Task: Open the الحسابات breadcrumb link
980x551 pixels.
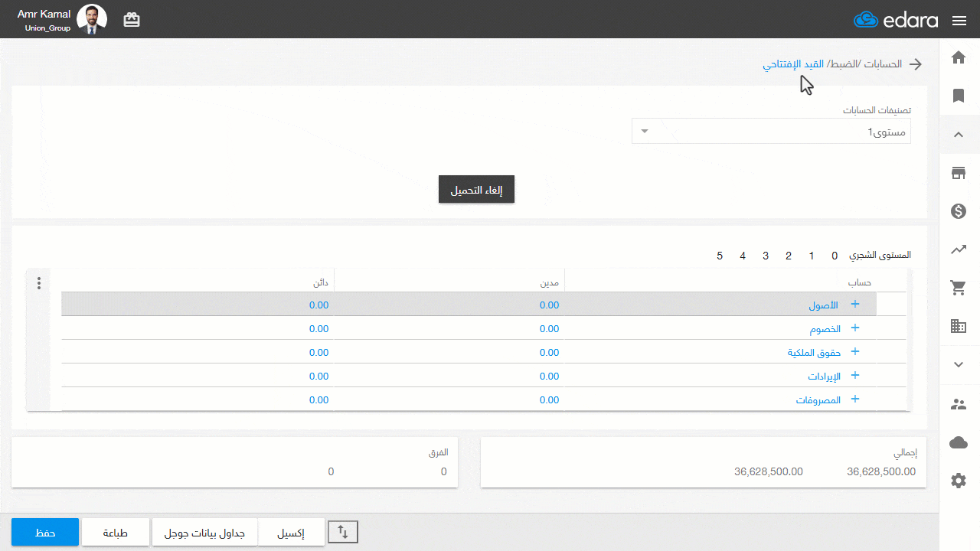Action: pyautogui.click(x=884, y=64)
